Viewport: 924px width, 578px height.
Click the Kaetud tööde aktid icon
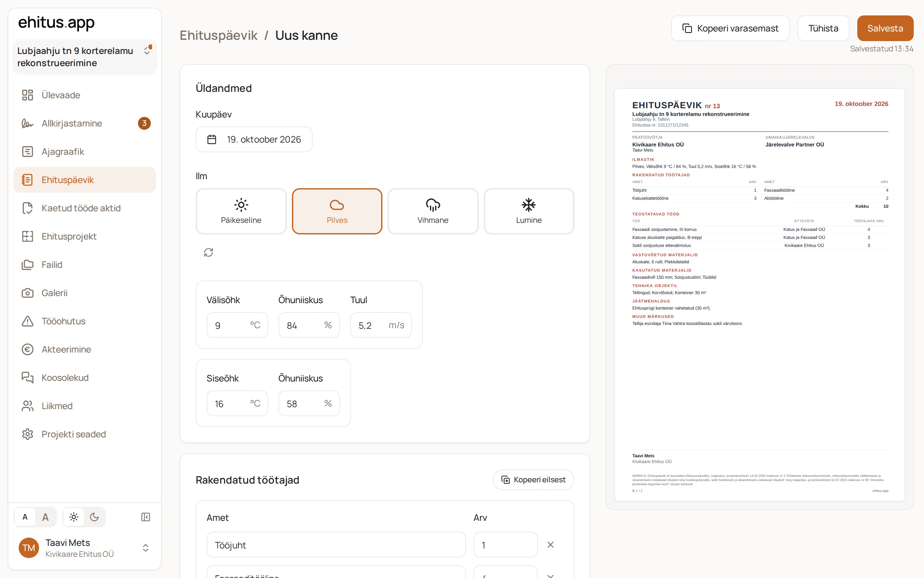coord(28,208)
